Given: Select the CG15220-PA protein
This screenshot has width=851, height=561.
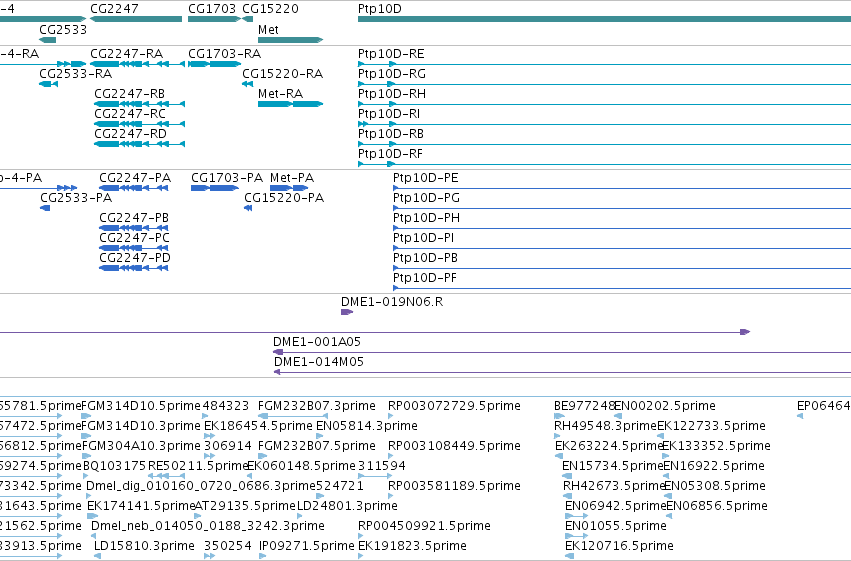Looking at the screenshot, I should [248, 208].
